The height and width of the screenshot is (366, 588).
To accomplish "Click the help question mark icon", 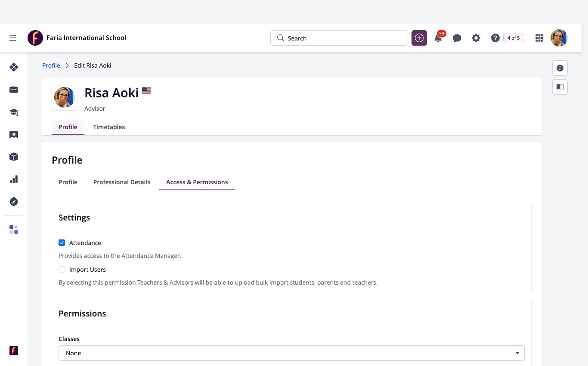I will point(495,38).
